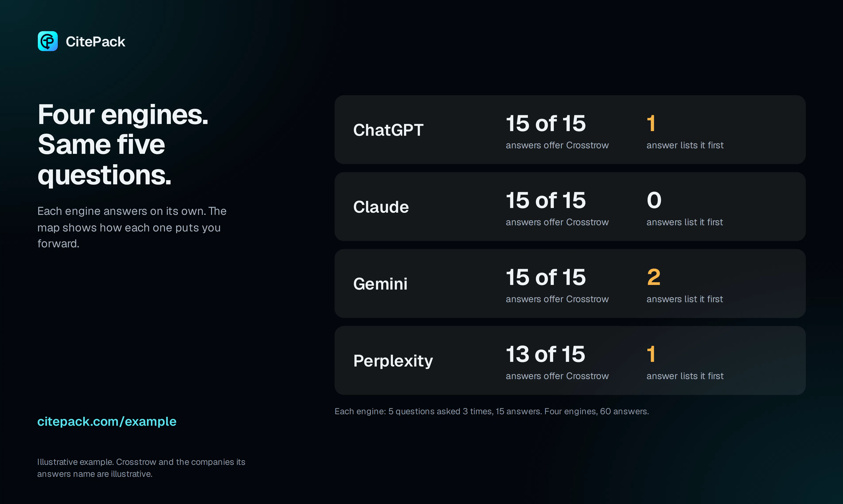Click the CitePack logo icon
The height and width of the screenshot is (504, 843).
48,41
